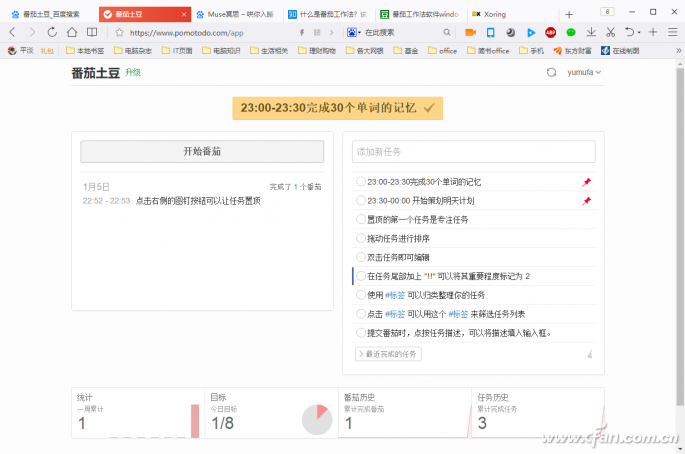
Task: Open the yumufa account dropdown
Action: point(584,72)
